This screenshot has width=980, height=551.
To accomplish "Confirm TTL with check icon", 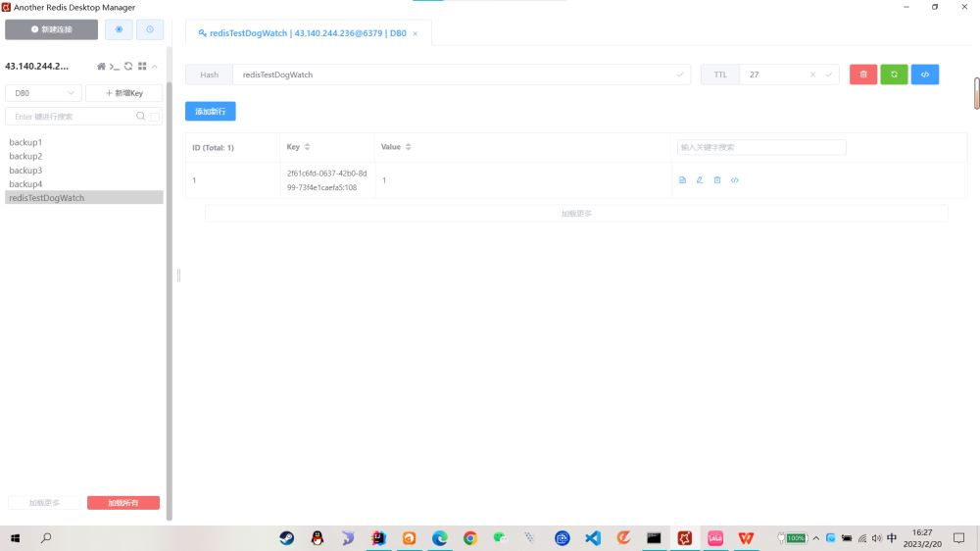I will (x=829, y=75).
